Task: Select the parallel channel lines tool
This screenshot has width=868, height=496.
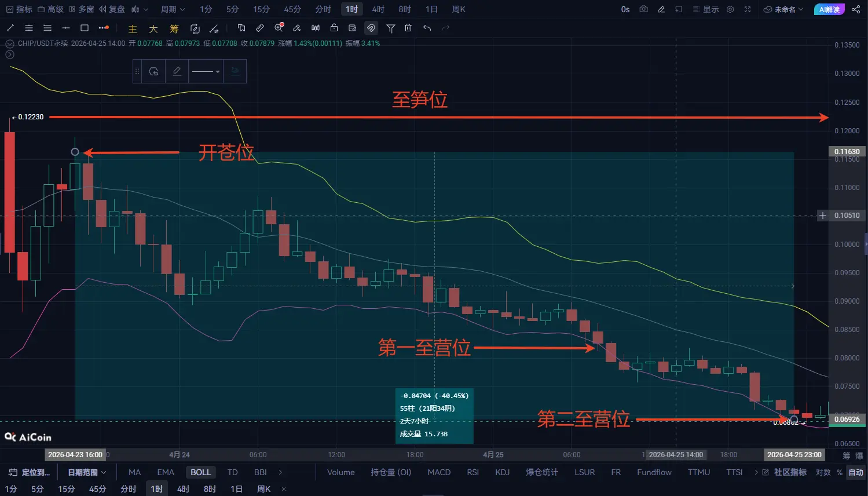Action: pyautogui.click(x=29, y=28)
